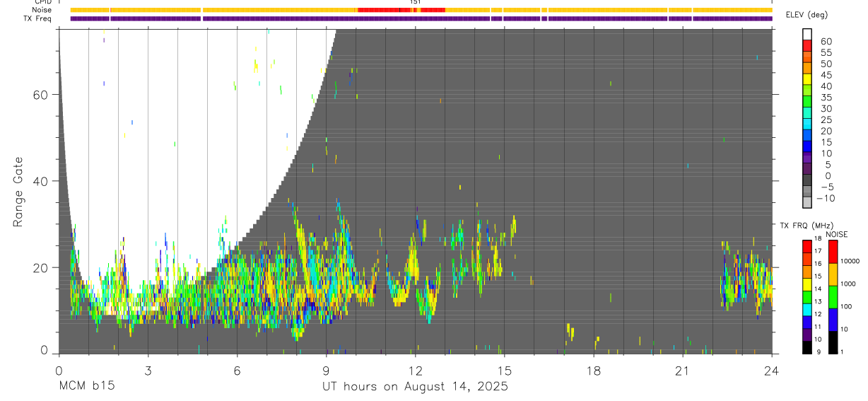
Task: Click the green 35 degree elevation swatch
Action: (x=807, y=103)
